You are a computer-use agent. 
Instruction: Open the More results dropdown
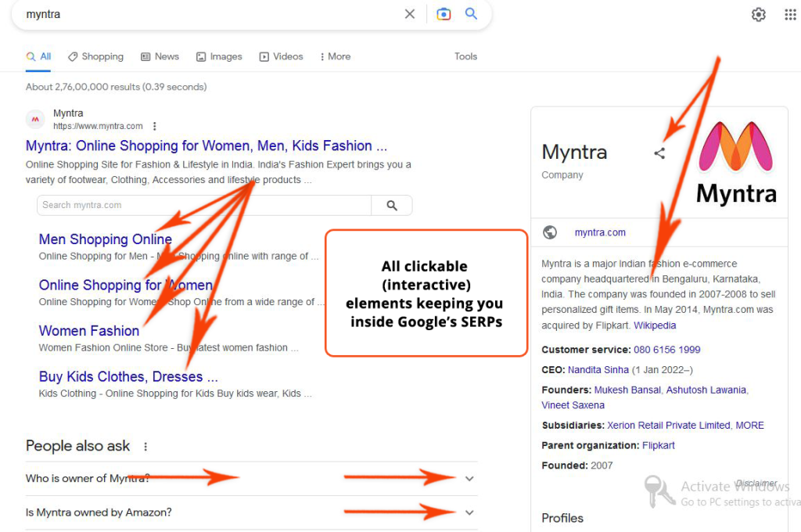335,56
